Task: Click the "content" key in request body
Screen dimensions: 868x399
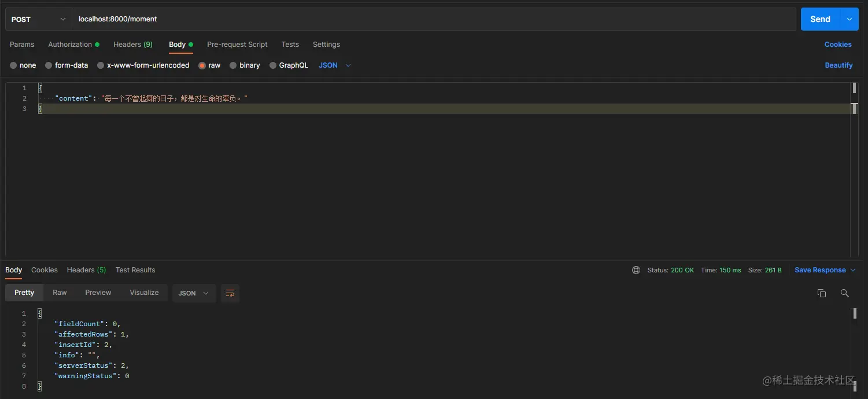Action: tap(73, 98)
